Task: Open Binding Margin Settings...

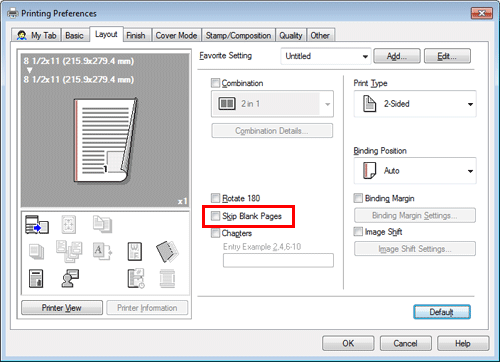Action: (x=415, y=215)
